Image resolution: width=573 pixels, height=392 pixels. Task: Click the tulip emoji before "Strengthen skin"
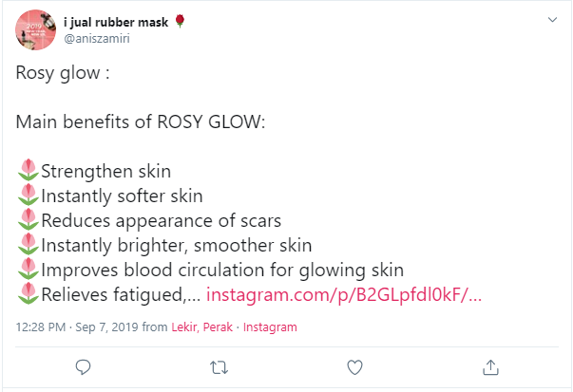28,172
